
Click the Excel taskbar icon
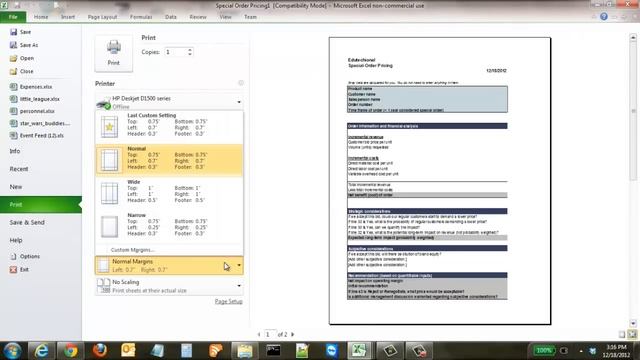click(x=359, y=351)
